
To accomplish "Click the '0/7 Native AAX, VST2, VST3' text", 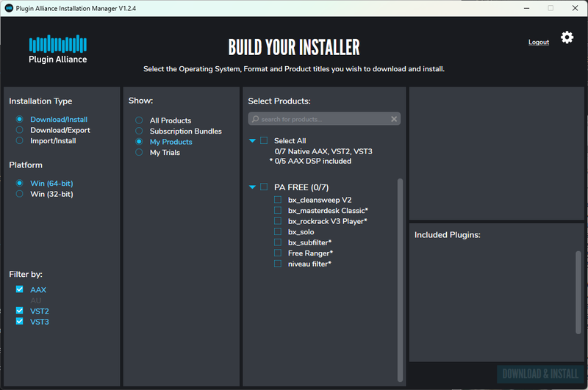I will pos(323,151).
